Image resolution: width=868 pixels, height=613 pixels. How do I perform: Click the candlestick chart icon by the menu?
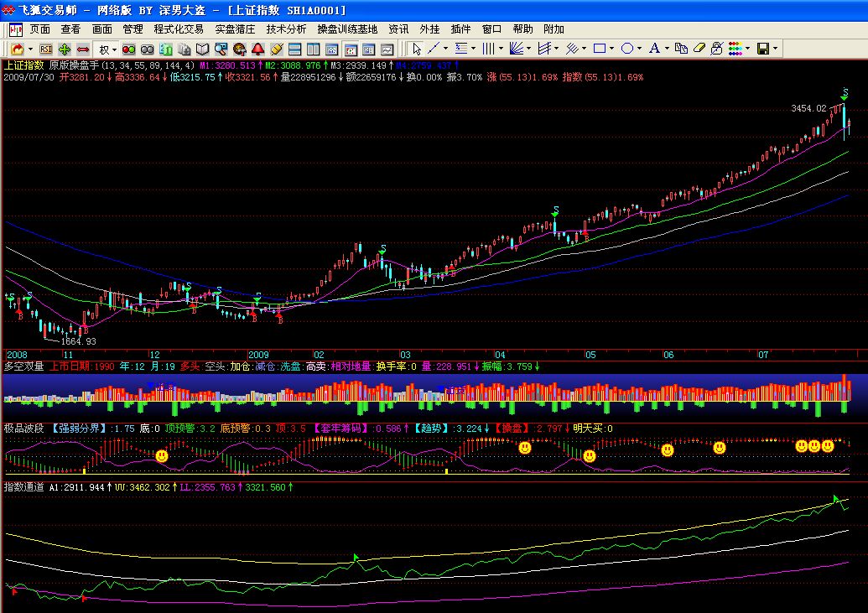15,29
